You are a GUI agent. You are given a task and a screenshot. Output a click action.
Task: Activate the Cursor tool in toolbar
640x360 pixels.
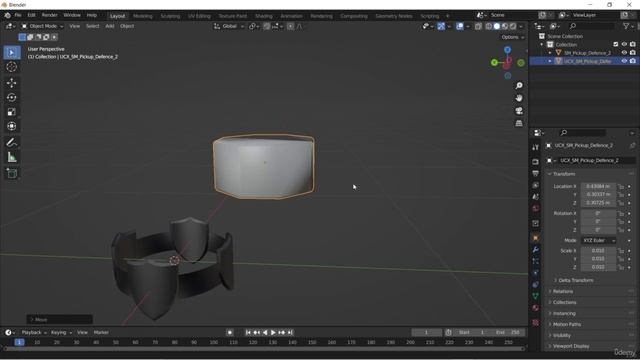(x=11, y=67)
